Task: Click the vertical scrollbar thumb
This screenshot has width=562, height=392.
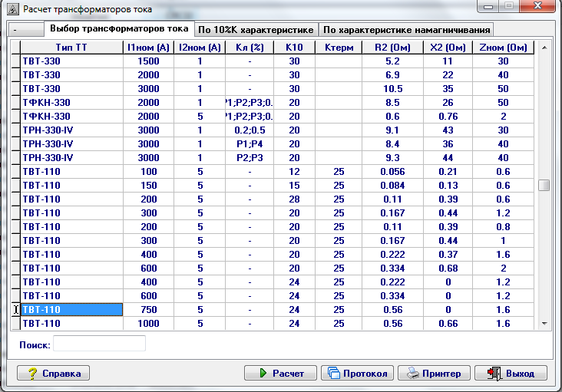Action: (x=544, y=185)
